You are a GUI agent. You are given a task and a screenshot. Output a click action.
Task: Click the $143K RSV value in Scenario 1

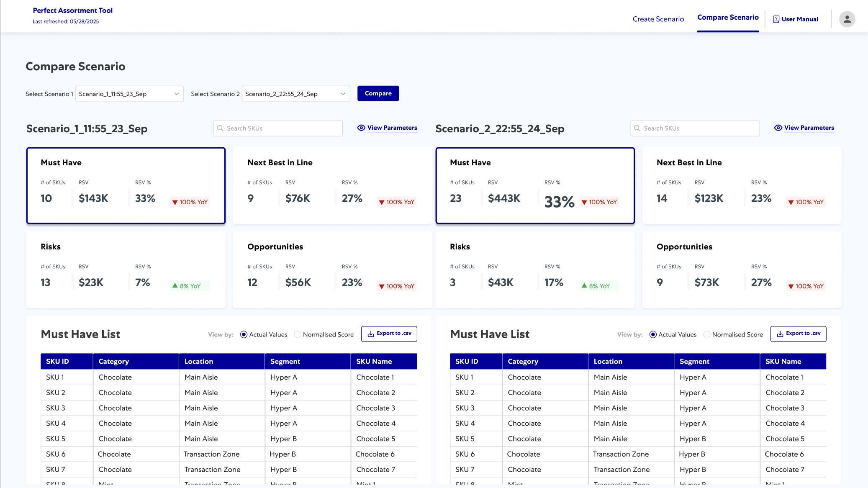click(93, 198)
